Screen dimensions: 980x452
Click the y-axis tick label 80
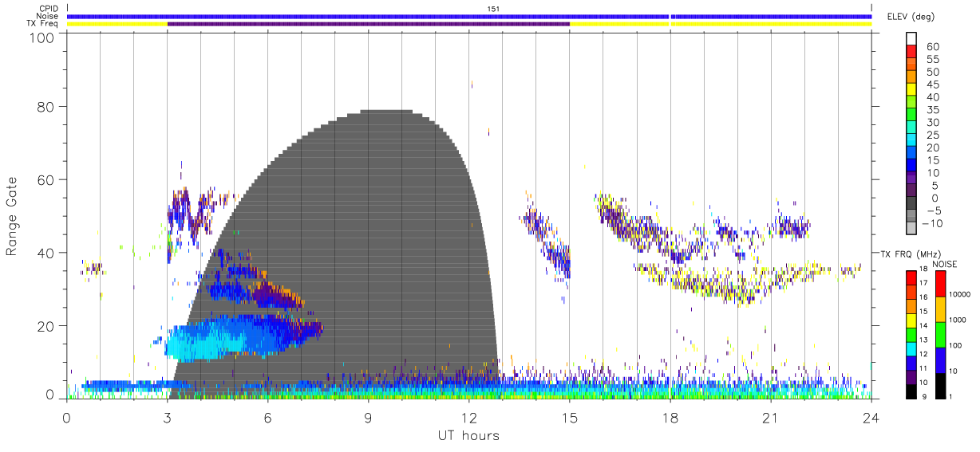47,107
